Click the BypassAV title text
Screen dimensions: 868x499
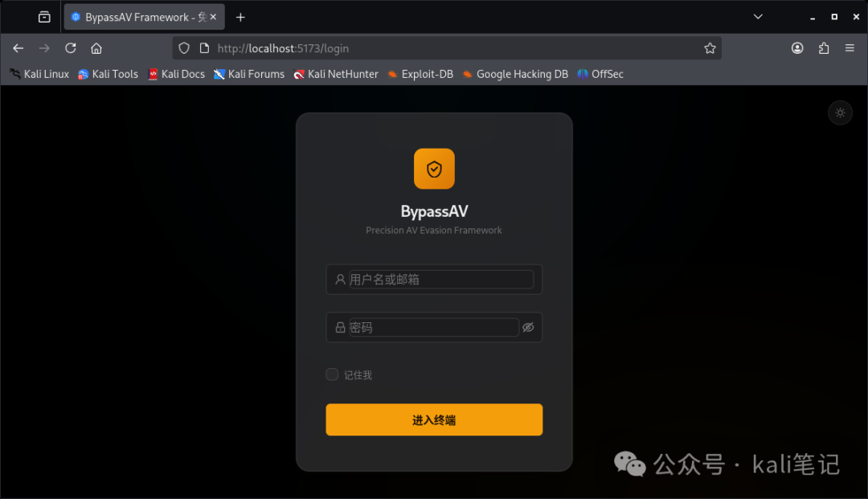[434, 211]
